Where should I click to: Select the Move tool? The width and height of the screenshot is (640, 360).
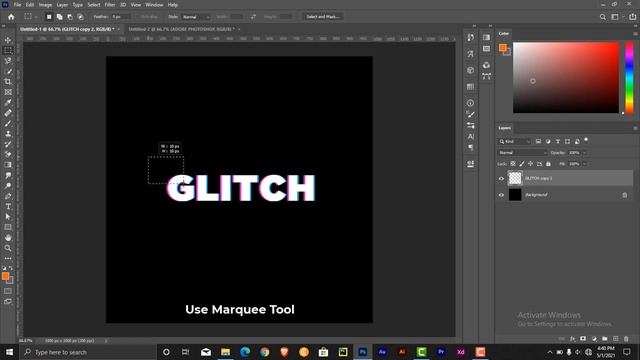[8, 40]
